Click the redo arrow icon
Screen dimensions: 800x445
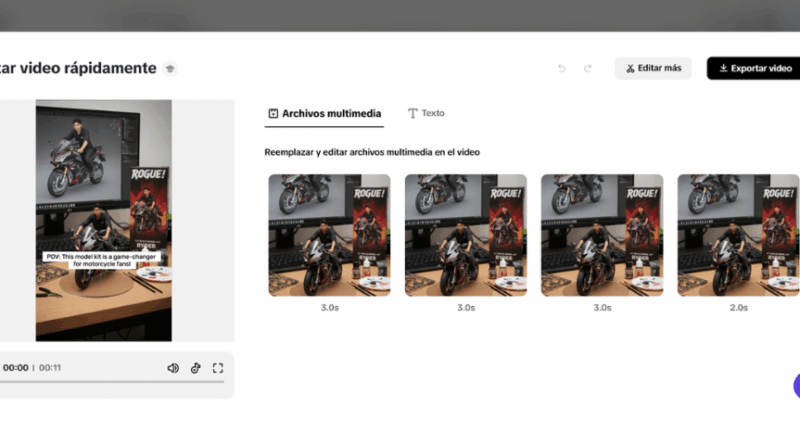click(588, 68)
